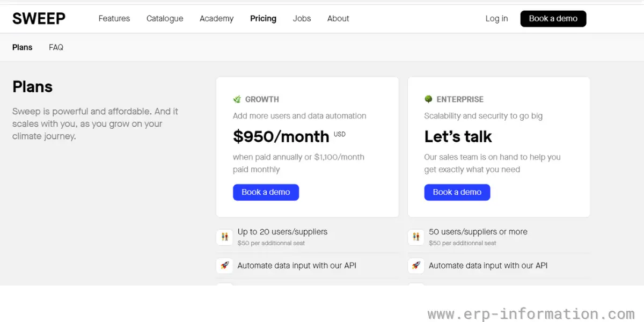Click the '$950/month' price text
644x322 pixels.
click(x=281, y=137)
